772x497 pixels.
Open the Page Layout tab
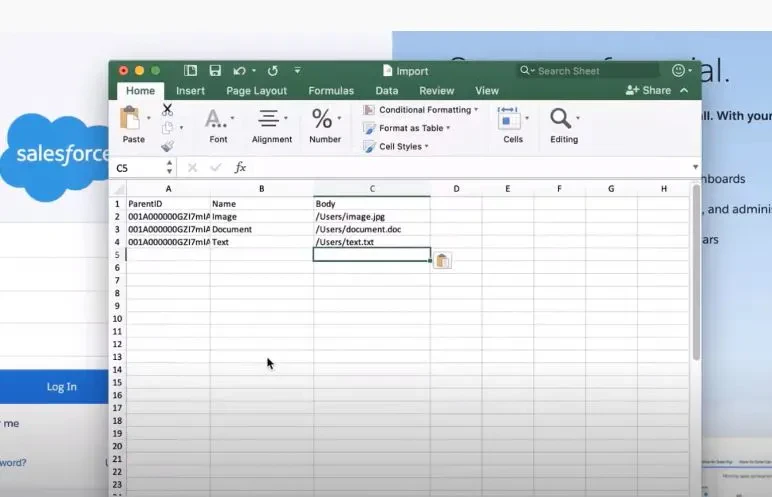257,91
